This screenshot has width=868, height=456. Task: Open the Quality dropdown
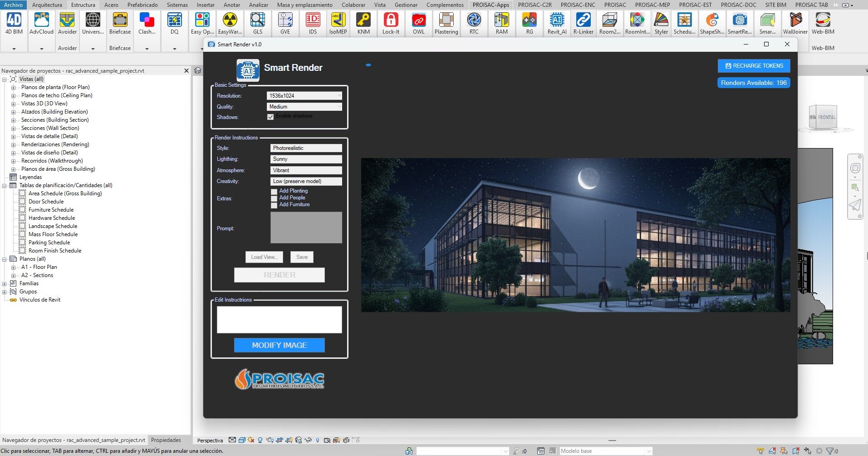tap(304, 107)
